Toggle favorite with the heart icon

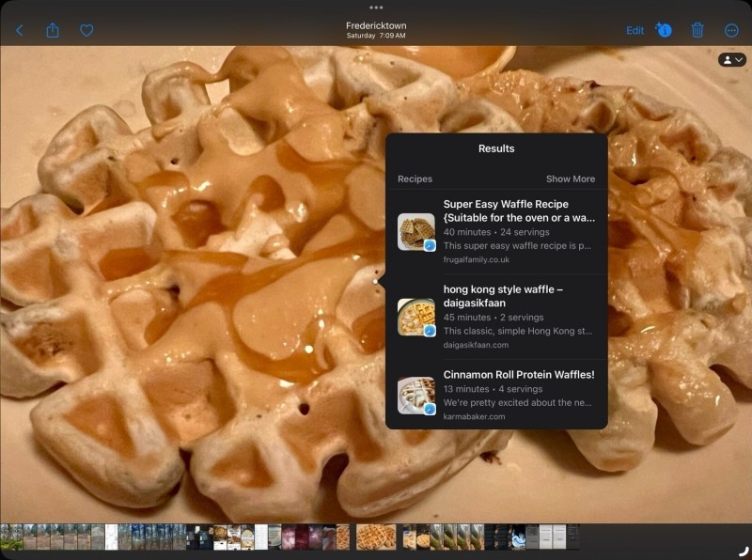click(x=86, y=30)
